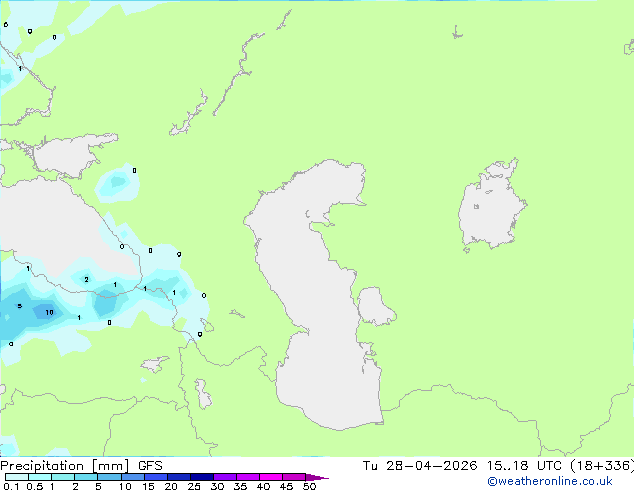Viewport: 634px width, 490px height.
Task: Pick the 0.1–0.5 mm legend swatch
Action: pyautogui.click(x=17, y=477)
